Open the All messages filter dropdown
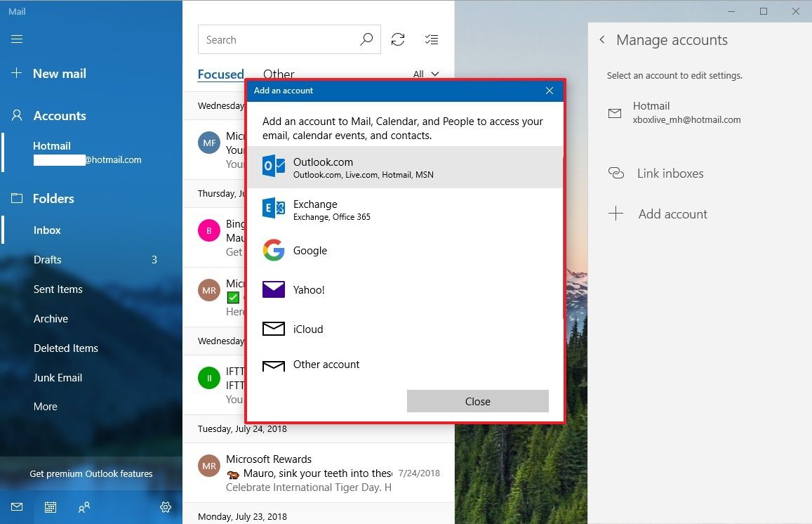 (426, 74)
